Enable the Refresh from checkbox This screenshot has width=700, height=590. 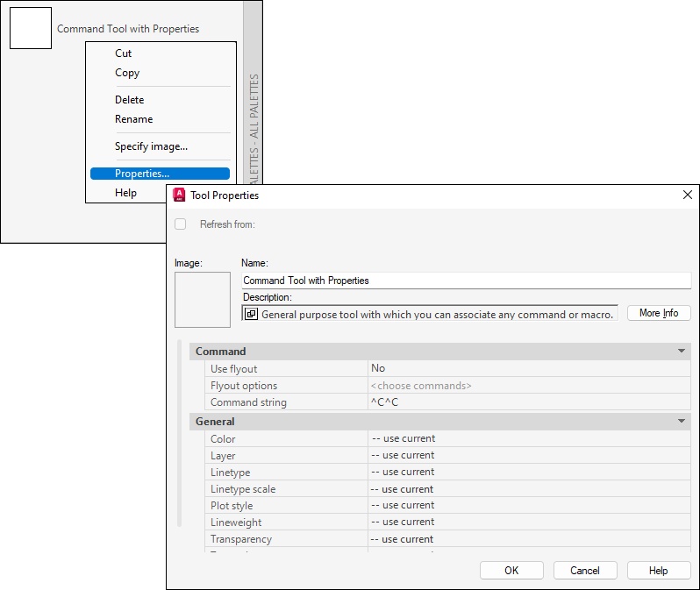(181, 224)
